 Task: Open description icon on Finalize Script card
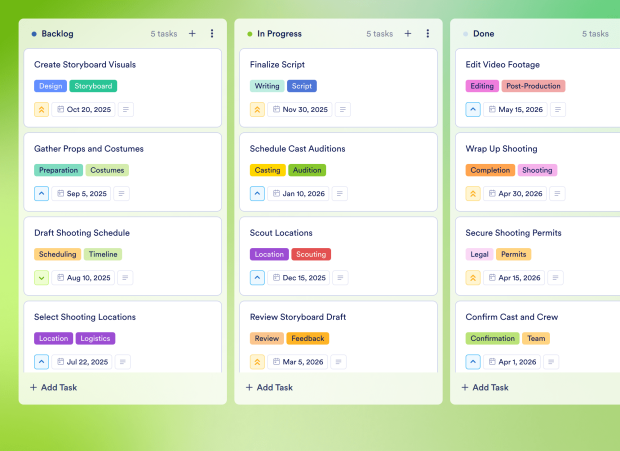tap(342, 110)
